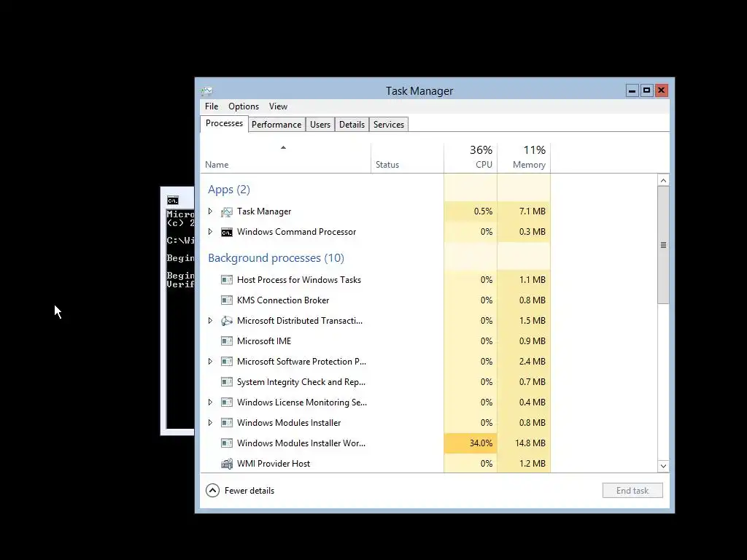Select the WMI Provider Host name
This screenshot has width=747, height=560.
tap(274, 463)
